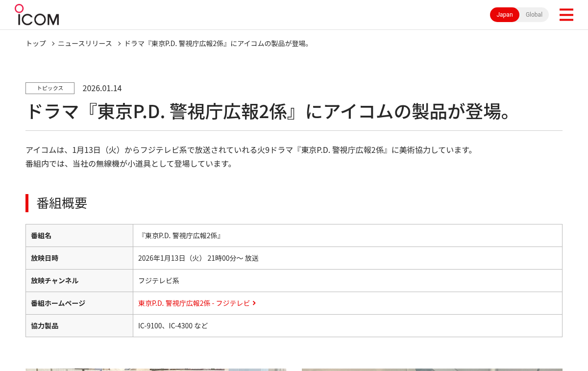Open ニュースリリース breadcrumb link
Viewport: 588px width, 371px height.
coord(85,43)
